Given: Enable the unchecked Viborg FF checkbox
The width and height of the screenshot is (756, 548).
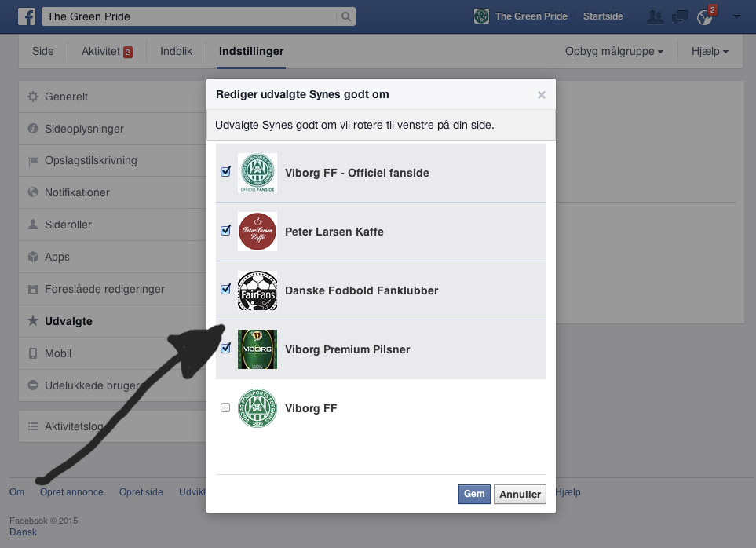Looking at the screenshot, I should pos(226,407).
